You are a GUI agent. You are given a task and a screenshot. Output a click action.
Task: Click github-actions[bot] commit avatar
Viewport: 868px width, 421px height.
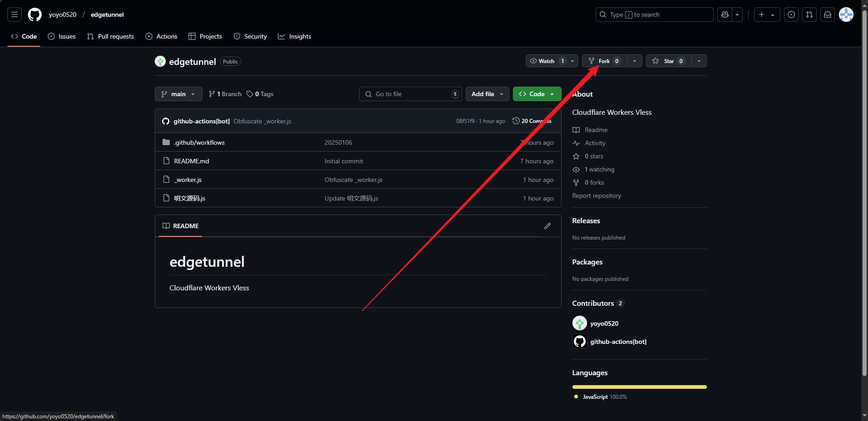tap(166, 121)
